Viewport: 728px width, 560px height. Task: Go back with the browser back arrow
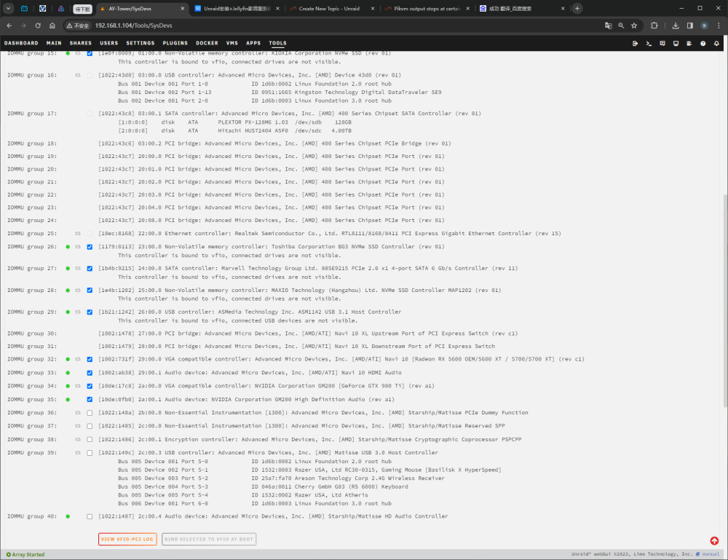(9, 25)
